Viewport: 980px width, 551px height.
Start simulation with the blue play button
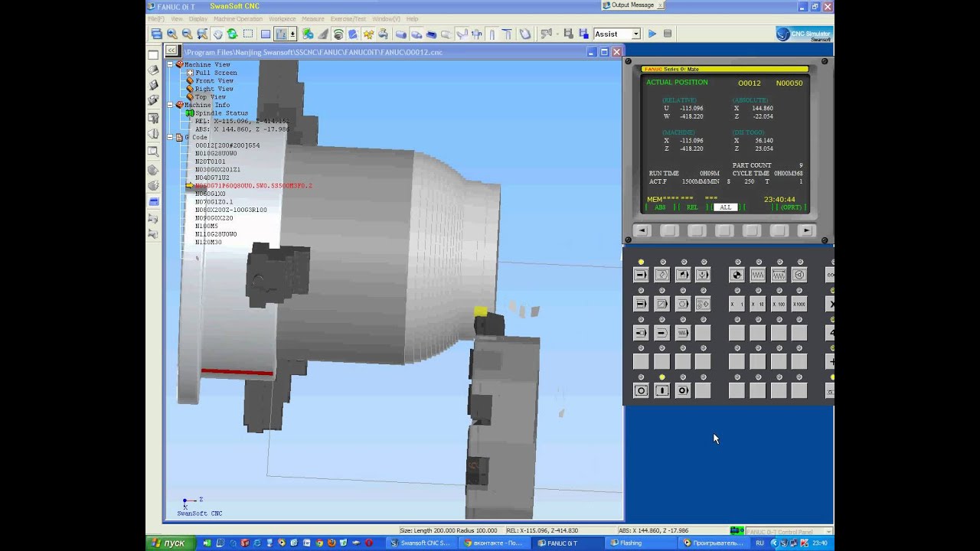(652, 34)
